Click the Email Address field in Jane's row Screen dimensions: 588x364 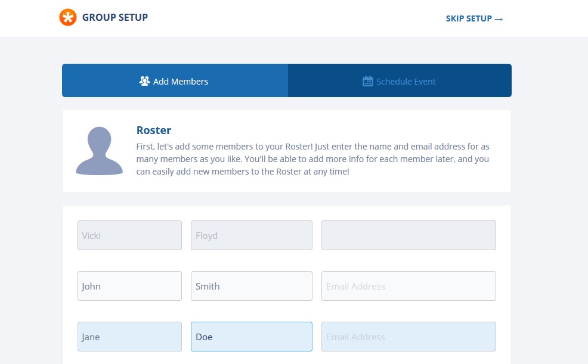click(x=408, y=337)
